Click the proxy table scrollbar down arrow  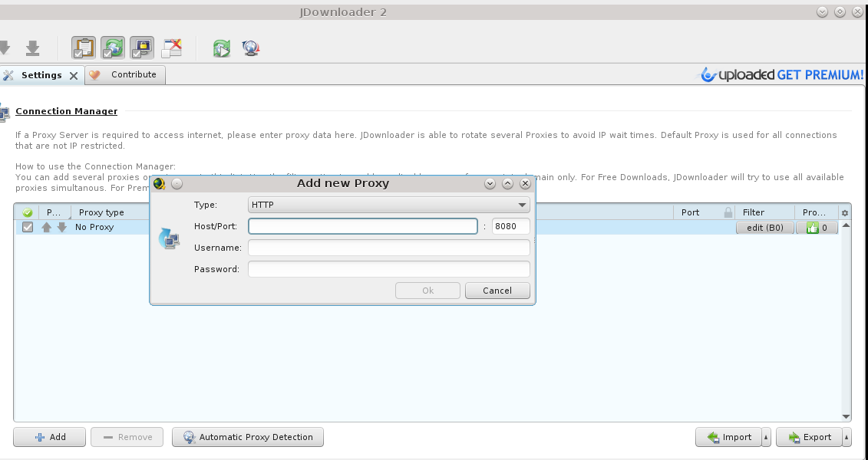(846, 416)
